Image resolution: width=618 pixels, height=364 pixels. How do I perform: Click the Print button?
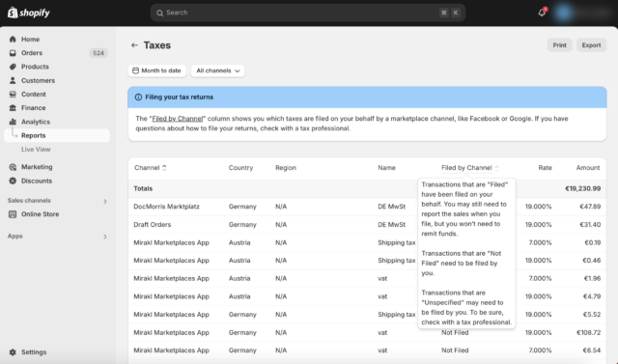[559, 45]
